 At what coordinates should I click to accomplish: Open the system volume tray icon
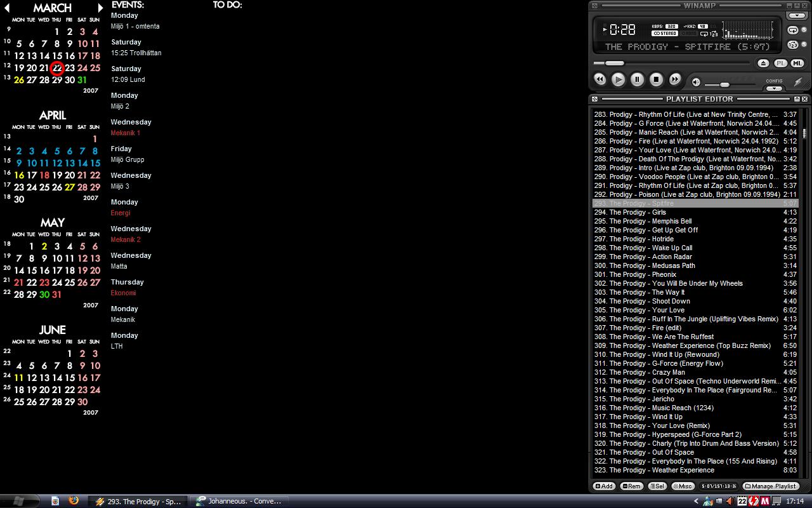tap(729, 501)
